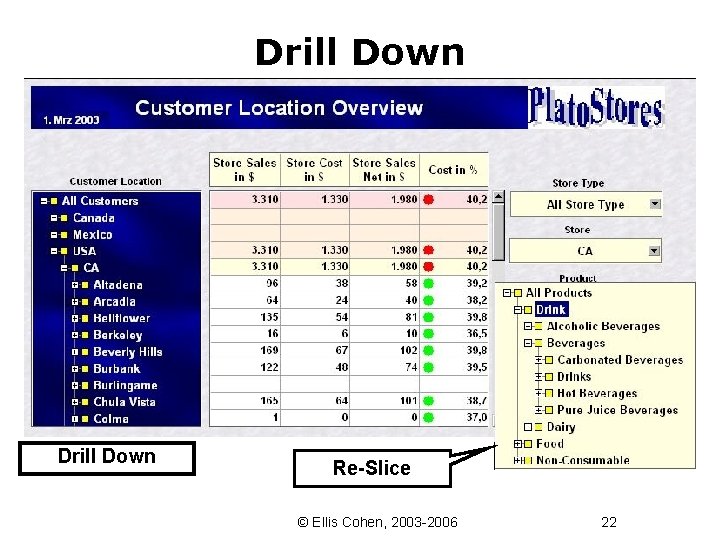Click yellow square icon beside Mexico
Screen dimensions: 720x540
(64, 235)
